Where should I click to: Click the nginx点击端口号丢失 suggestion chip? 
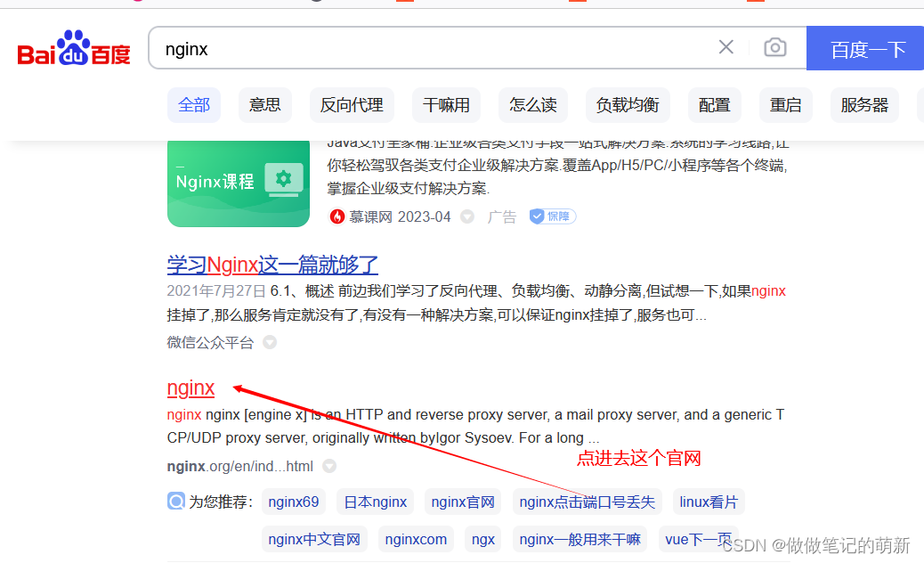point(587,502)
